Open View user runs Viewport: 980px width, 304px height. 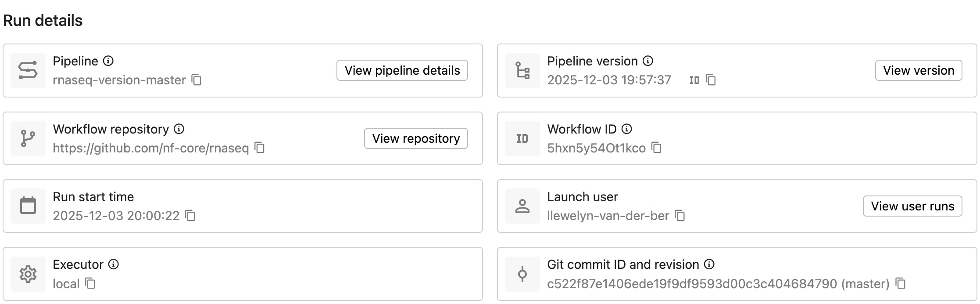pyautogui.click(x=912, y=206)
